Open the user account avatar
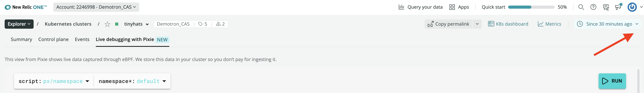The image size is (644, 93). pyautogui.click(x=632, y=7)
